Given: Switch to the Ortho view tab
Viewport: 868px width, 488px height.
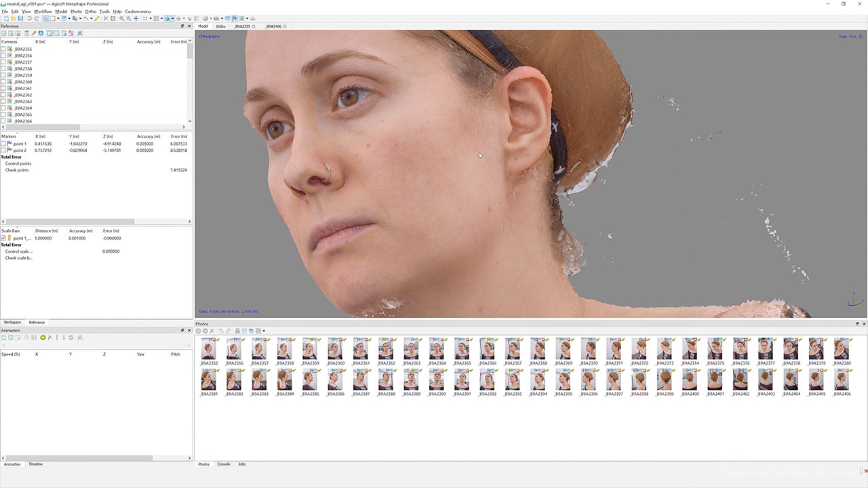Looking at the screenshot, I should pyautogui.click(x=220, y=26).
